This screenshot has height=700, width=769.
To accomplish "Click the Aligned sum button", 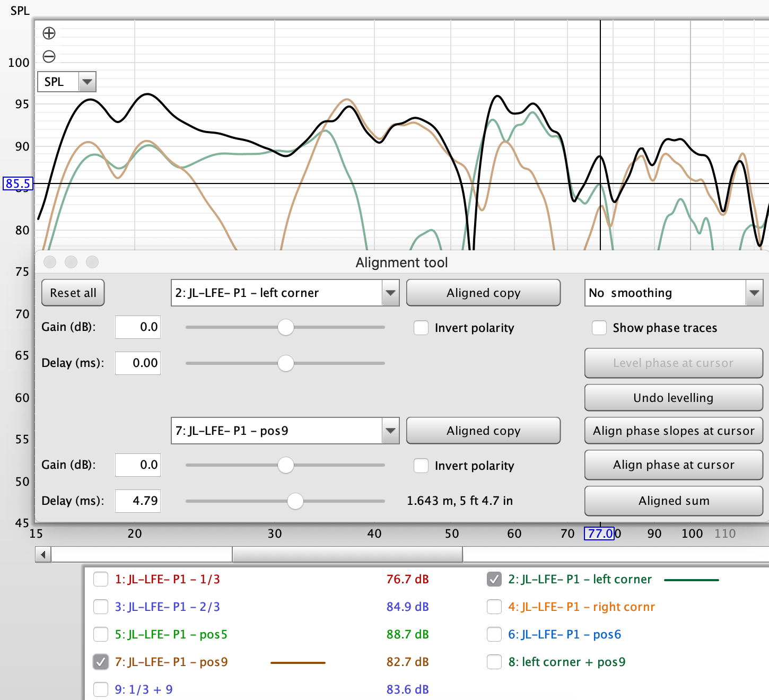I will click(x=674, y=501).
